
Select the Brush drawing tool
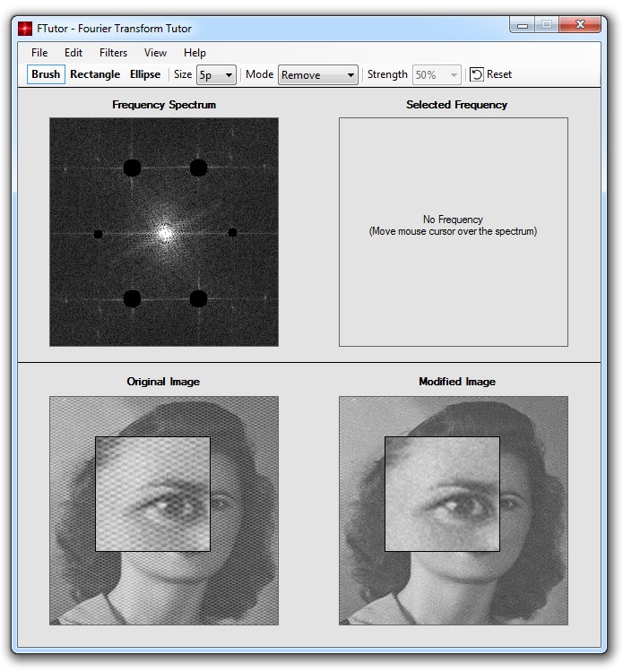[x=46, y=74]
